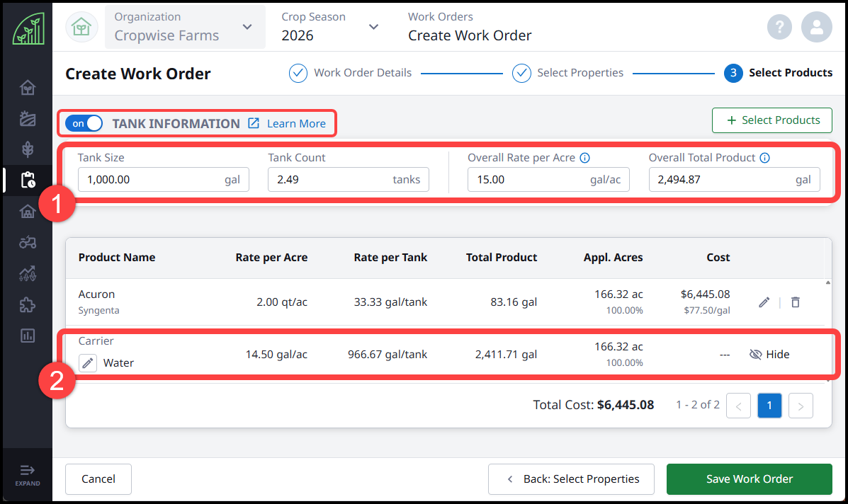This screenshot has height=504, width=848.
Task: Turn off Tank Information toggle
Action: coord(84,123)
